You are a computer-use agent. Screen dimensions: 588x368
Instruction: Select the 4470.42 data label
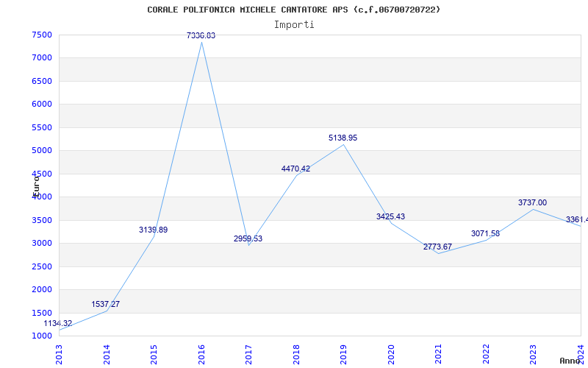click(x=296, y=169)
